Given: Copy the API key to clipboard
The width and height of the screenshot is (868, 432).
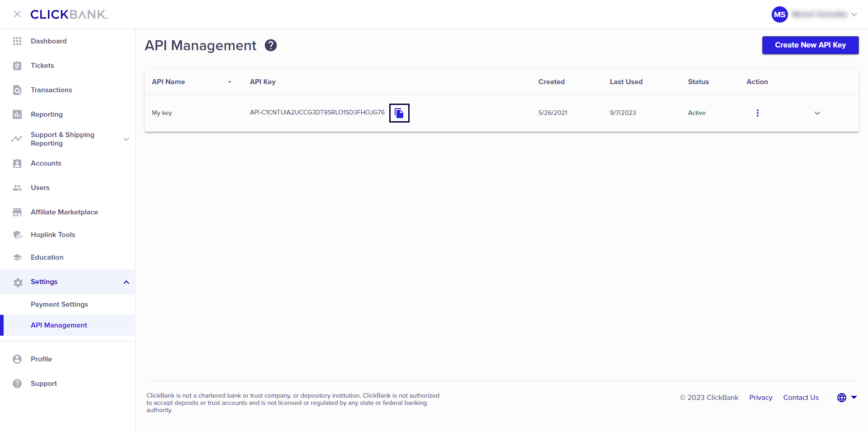Looking at the screenshot, I should [399, 113].
